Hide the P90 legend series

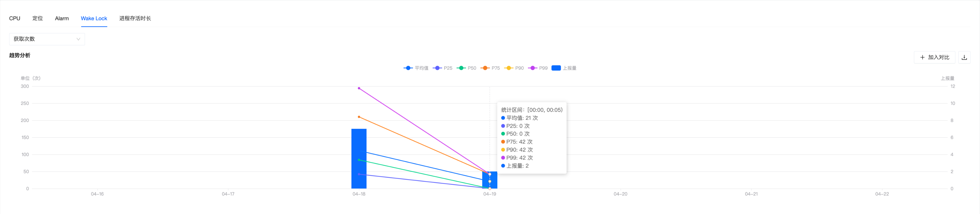click(x=514, y=68)
